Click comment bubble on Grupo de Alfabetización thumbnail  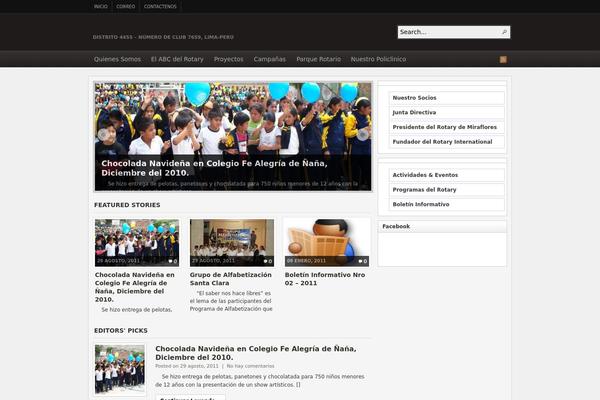click(x=267, y=261)
